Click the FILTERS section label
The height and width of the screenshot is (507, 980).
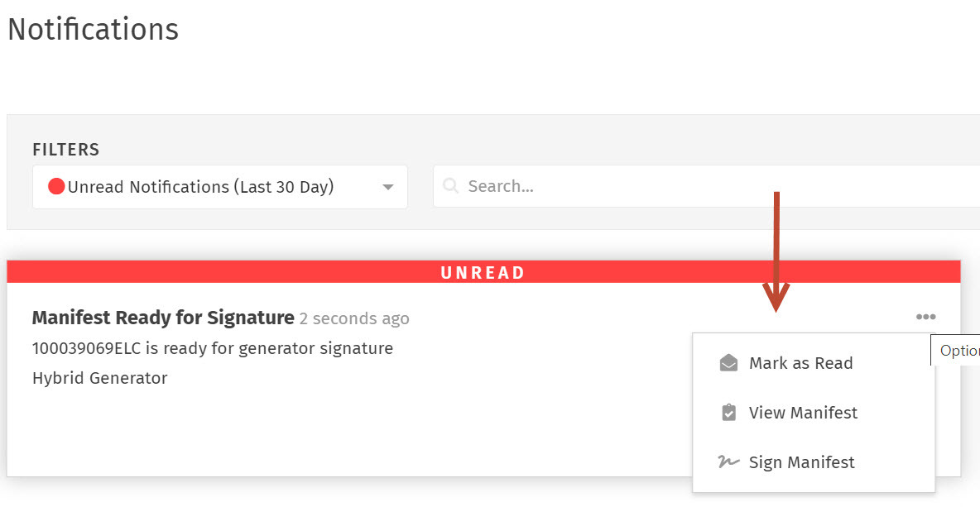(65, 149)
